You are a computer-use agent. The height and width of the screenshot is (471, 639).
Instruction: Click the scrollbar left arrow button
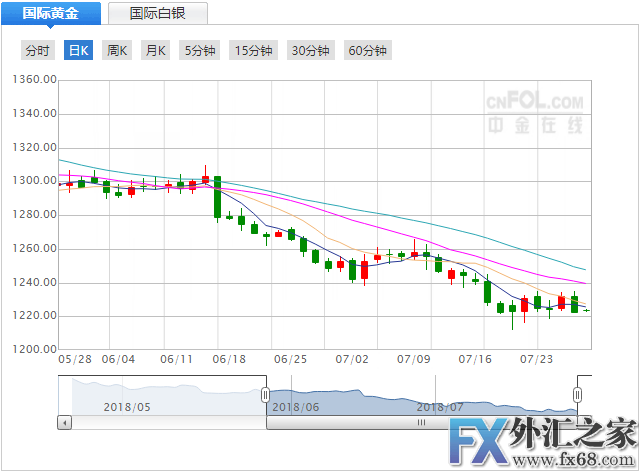tap(64, 423)
